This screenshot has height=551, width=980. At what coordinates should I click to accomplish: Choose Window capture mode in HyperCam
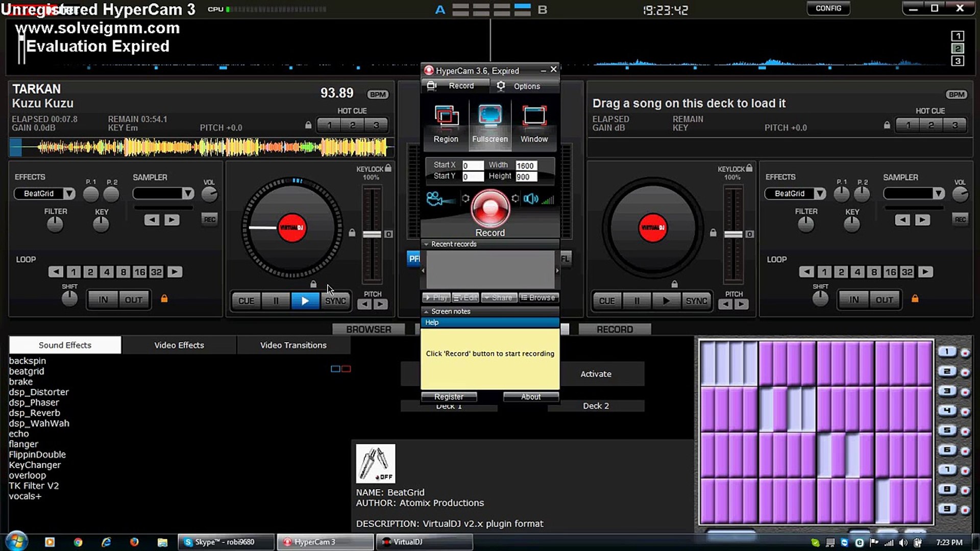tap(534, 122)
